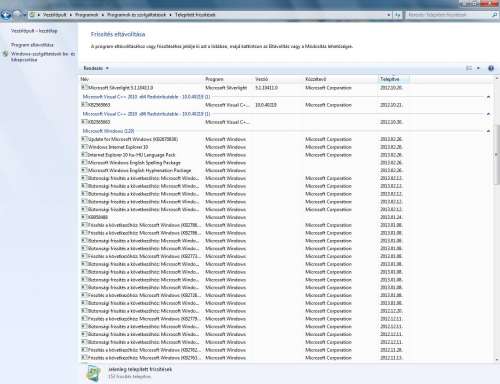Click the Microsoft Windows (129) group header text

coord(108,131)
